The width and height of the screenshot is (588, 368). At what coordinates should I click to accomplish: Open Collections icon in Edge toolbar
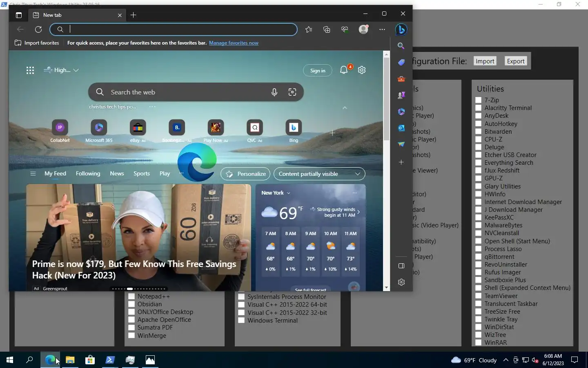click(327, 29)
